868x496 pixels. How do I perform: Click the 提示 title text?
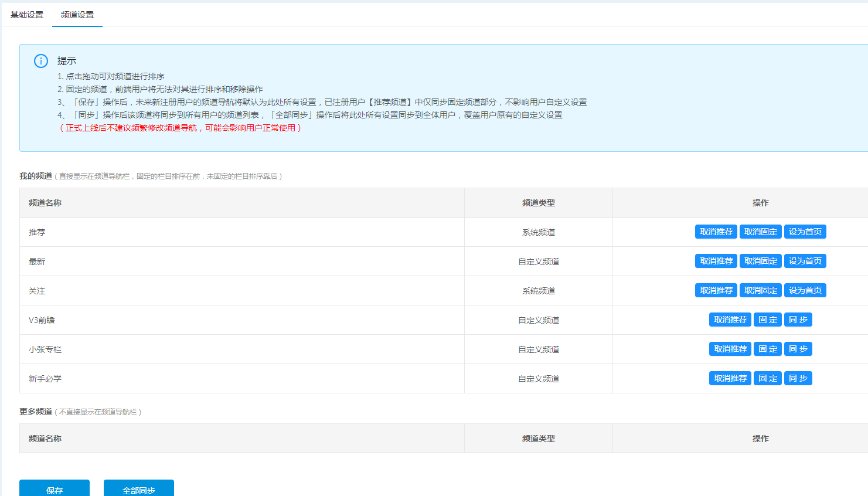(x=67, y=61)
